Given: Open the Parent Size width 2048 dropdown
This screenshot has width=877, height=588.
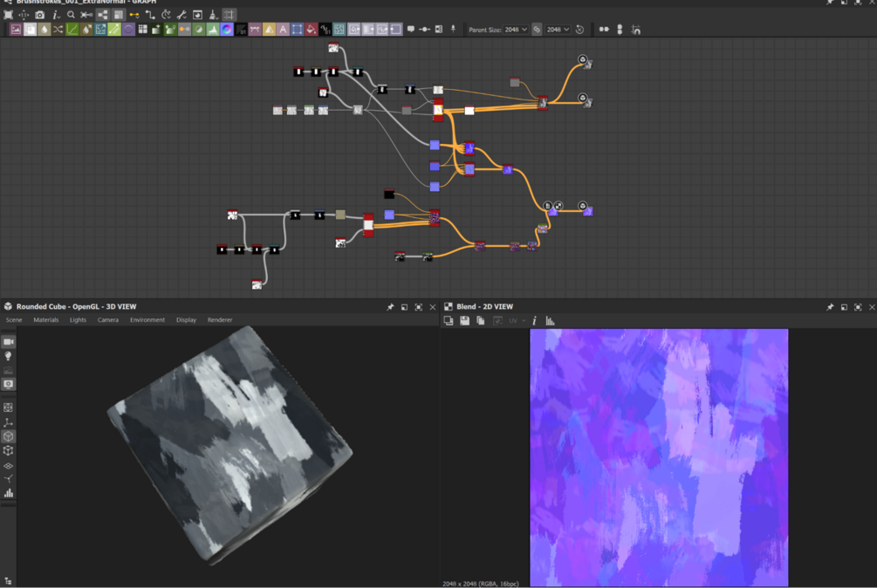Looking at the screenshot, I should (x=515, y=30).
